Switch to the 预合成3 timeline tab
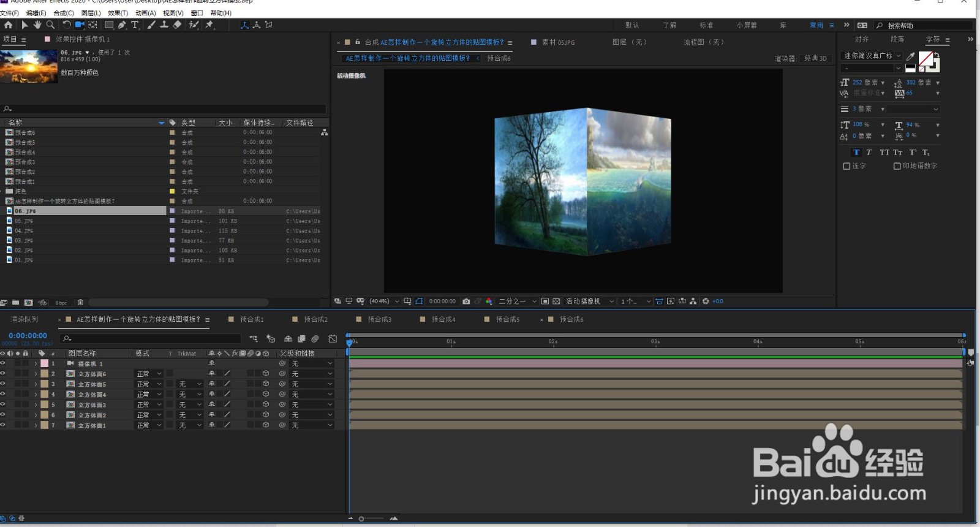 click(x=379, y=319)
